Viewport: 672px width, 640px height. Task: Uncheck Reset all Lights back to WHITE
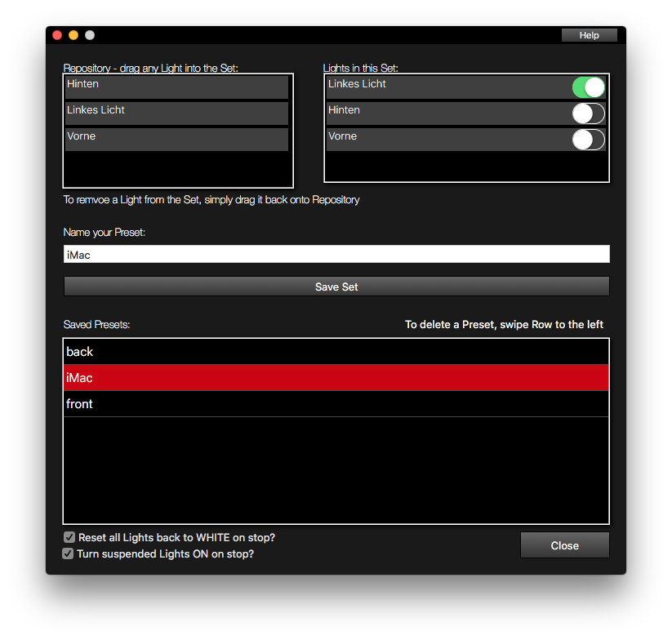pos(69,537)
